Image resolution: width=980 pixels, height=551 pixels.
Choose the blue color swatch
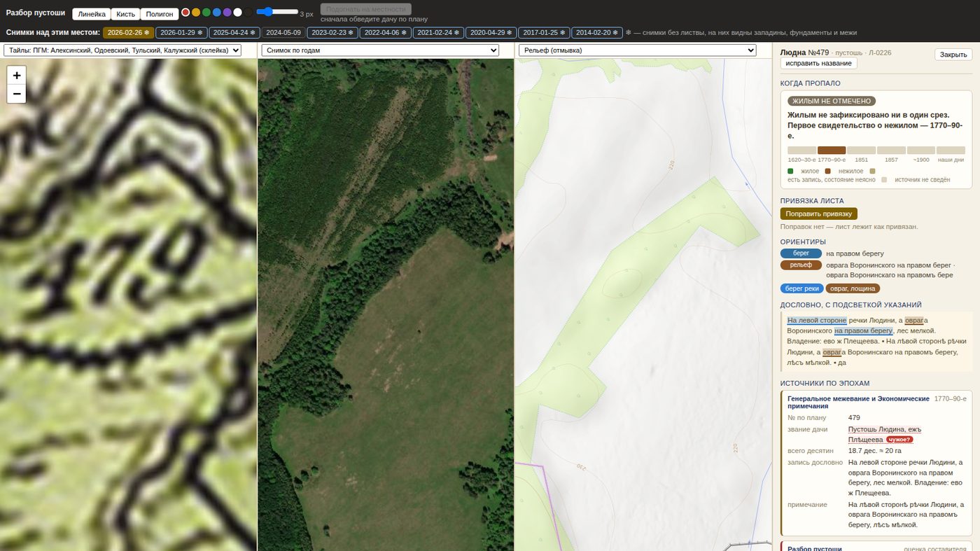(x=217, y=12)
